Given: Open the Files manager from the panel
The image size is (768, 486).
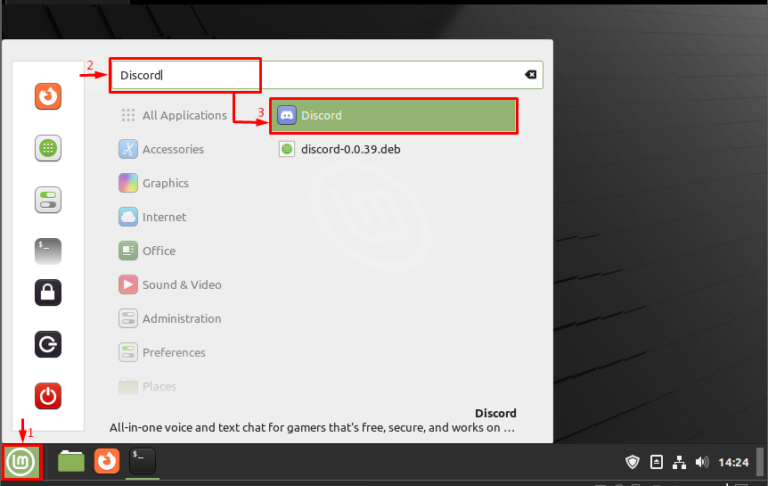Looking at the screenshot, I should pyautogui.click(x=71, y=462).
